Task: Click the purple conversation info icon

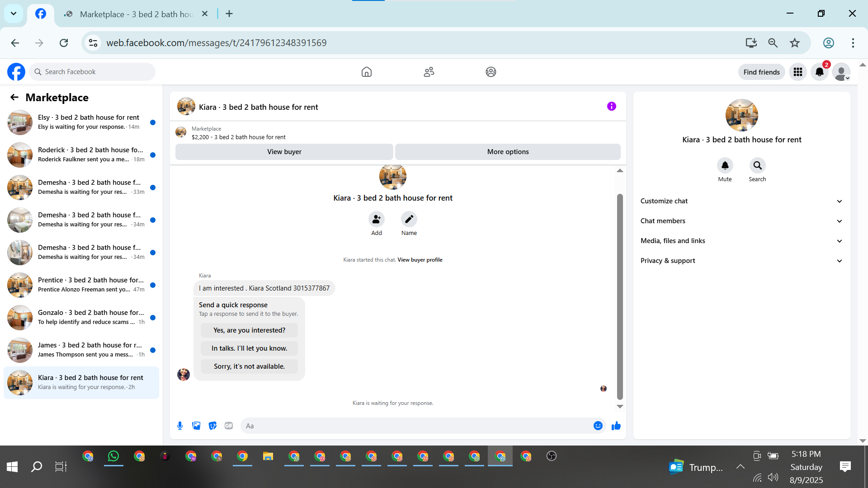Action: click(x=611, y=106)
